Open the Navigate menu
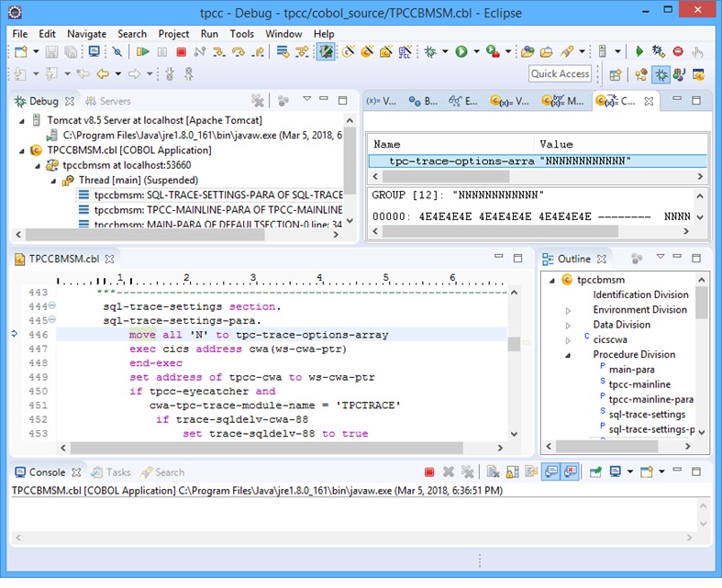Image resolution: width=722 pixels, height=588 pixels. click(x=86, y=34)
